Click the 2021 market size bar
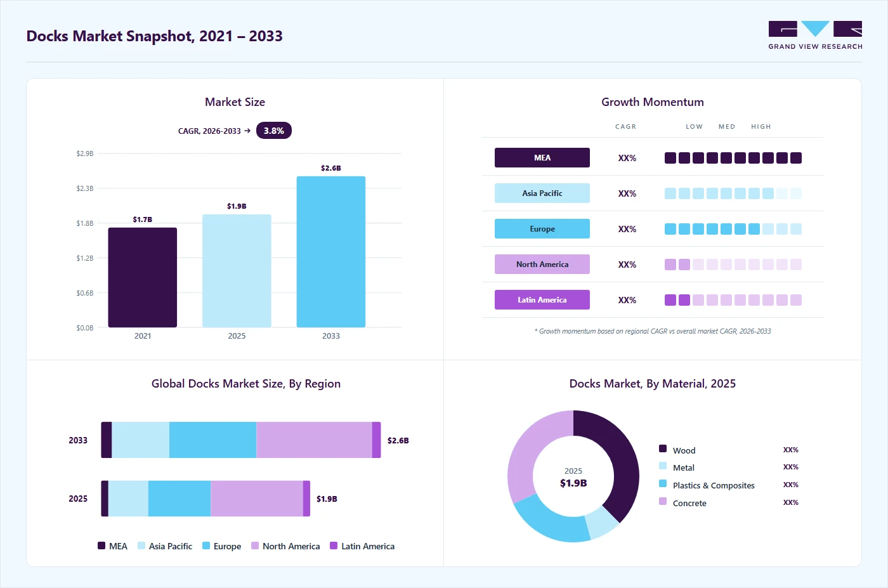This screenshot has height=588, width=888. click(x=143, y=277)
